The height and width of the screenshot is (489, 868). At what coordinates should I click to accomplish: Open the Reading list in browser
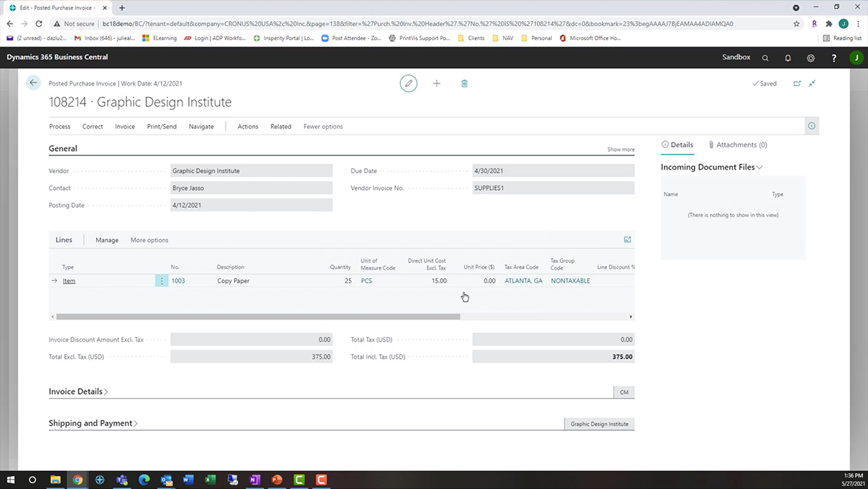point(842,38)
